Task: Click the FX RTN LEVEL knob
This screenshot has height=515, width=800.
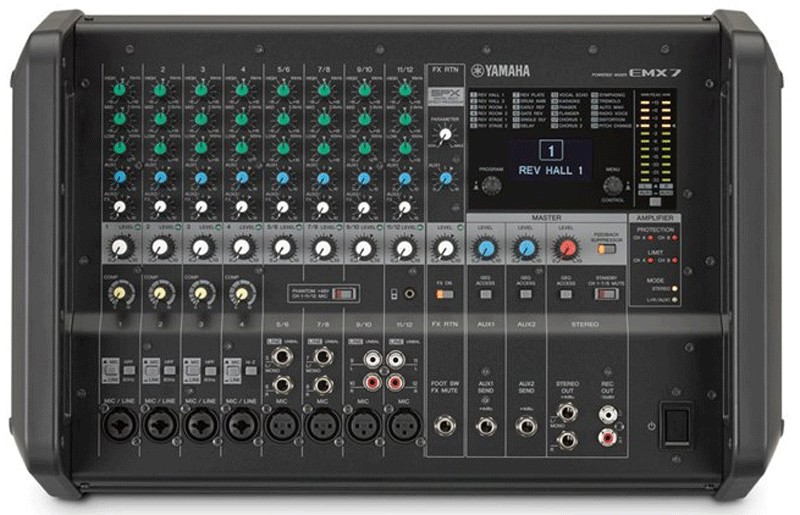Action: coord(445,249)
